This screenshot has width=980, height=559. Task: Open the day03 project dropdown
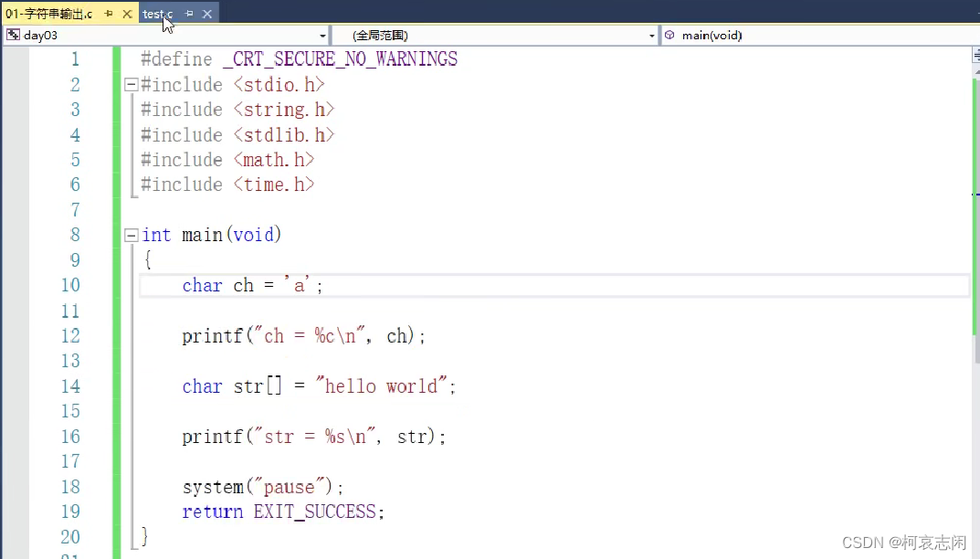pos(321,35)
